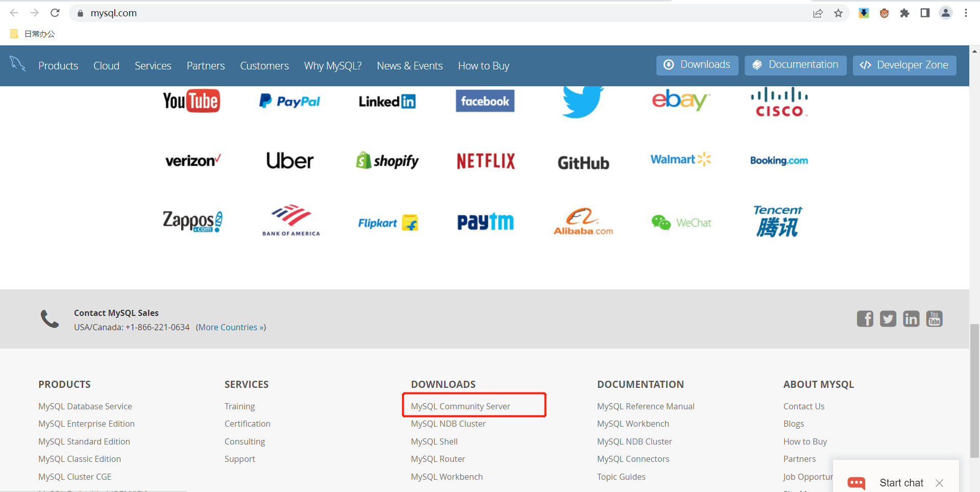980x492 pixels.
Task: Open the News & Events menu
Action: 410,66
